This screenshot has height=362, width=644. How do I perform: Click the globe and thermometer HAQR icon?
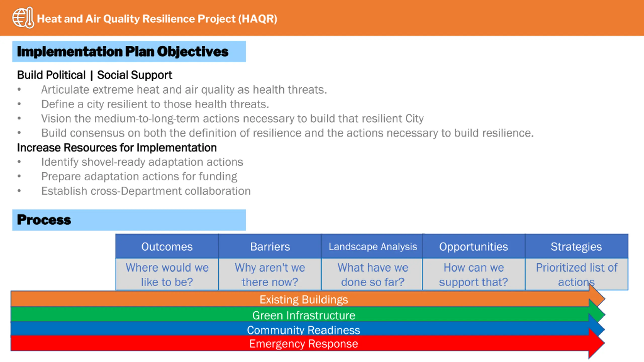point(23,18)
